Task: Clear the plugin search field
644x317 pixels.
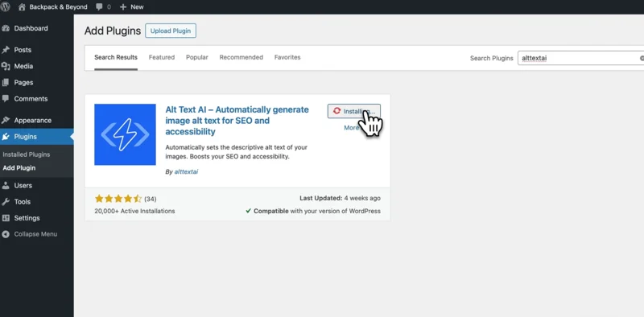Action: 641,58
